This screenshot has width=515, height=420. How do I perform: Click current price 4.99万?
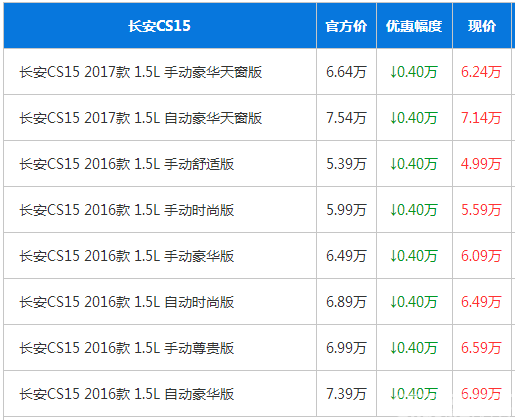[x=481, y=164]
